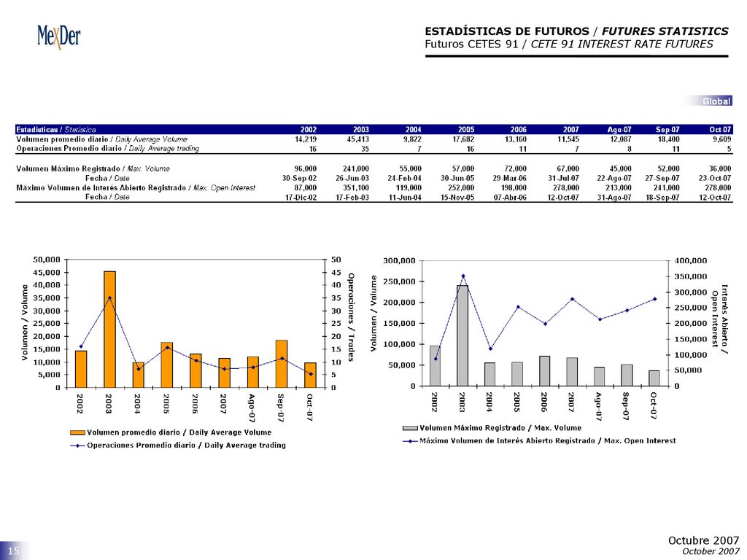The height and width of the screenshot is (560, 747).
Task: Select the 'Ago-07' column header
Action: 619,130
